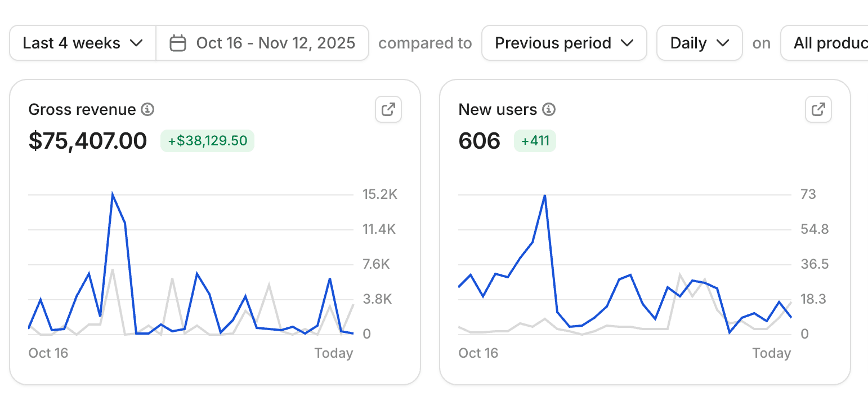Open New users chart in explorer
Viewport: 868px width, 400px height.
818,109
